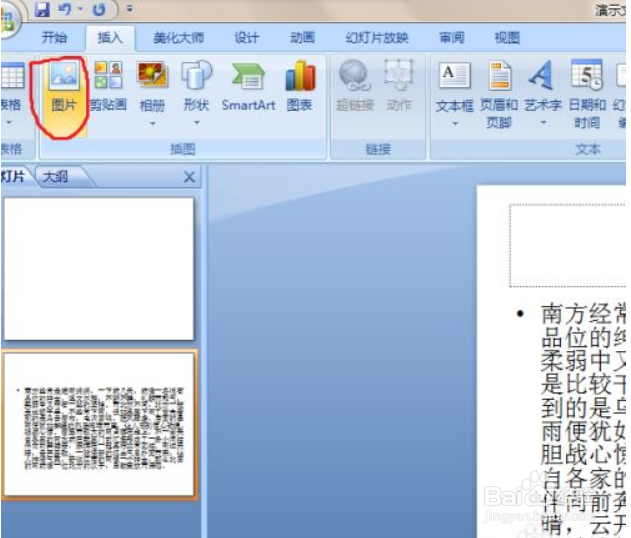
Task: Click the empty title placeholder on the slide
Action: [x=568, y=245]
